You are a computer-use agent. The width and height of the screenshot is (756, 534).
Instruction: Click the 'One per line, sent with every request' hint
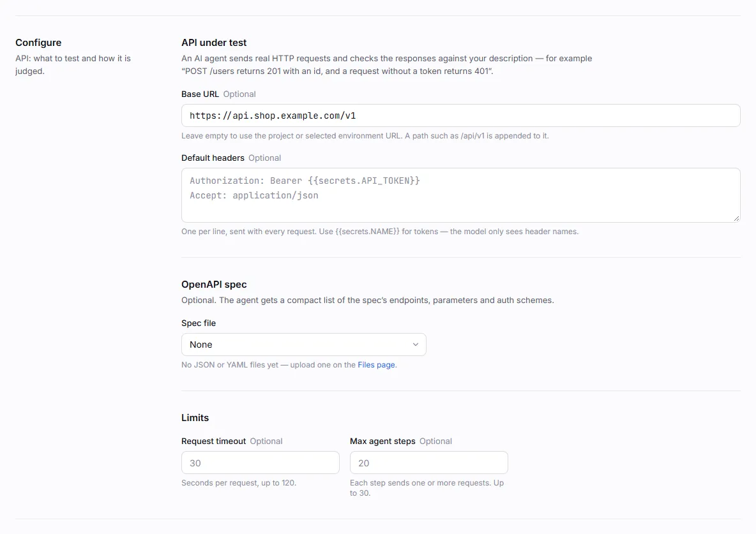coord(380,232)
